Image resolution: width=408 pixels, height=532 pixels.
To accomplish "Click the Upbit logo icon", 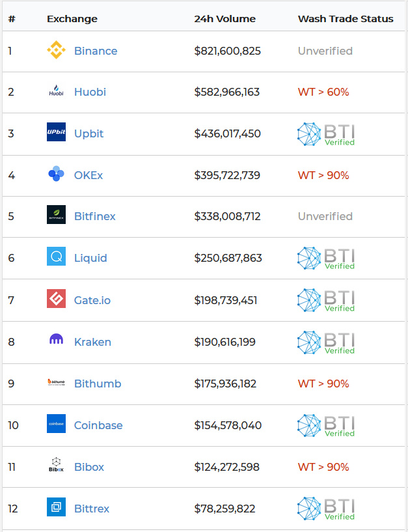I will tap(56, 133).
